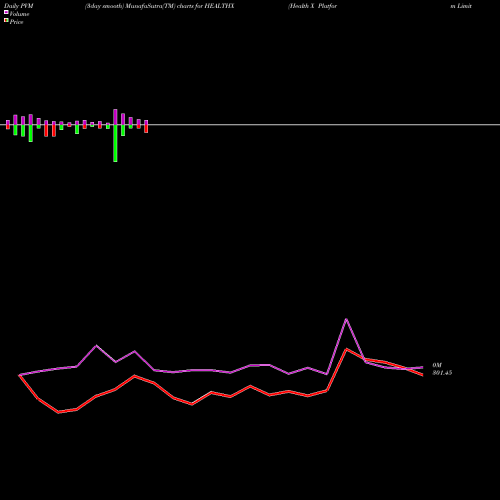This screenshot has height=500, width=500.
Task: Click the '801.45' price value label
Action: coord(442,373)
